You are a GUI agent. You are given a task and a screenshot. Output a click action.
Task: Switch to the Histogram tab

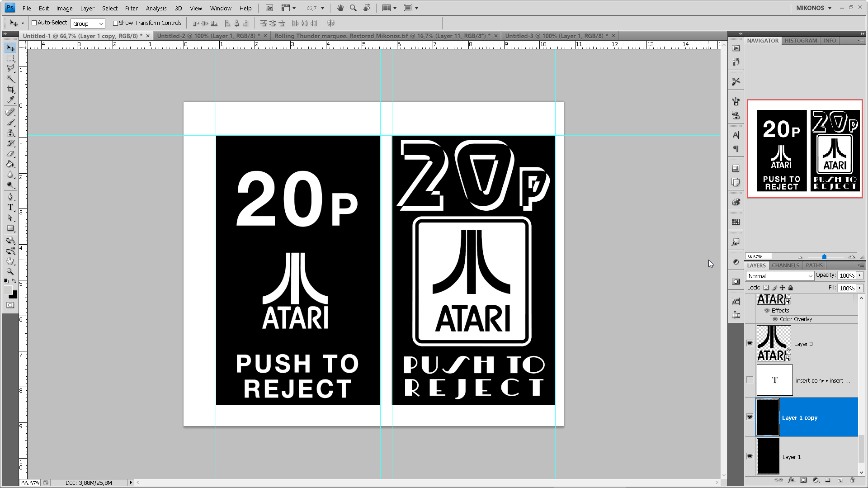click(801, 41)
